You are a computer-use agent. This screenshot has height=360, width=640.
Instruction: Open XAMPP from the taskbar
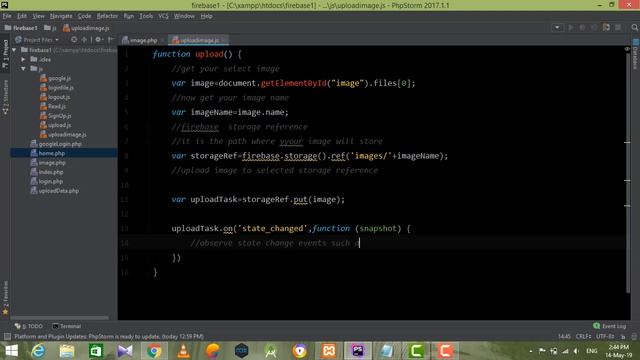tap(329, 351)
